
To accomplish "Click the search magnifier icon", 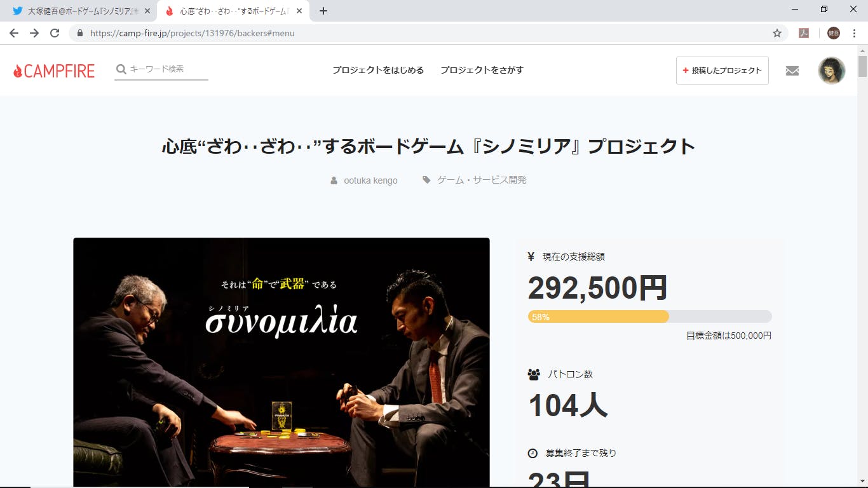I will (x=121, y=69).
